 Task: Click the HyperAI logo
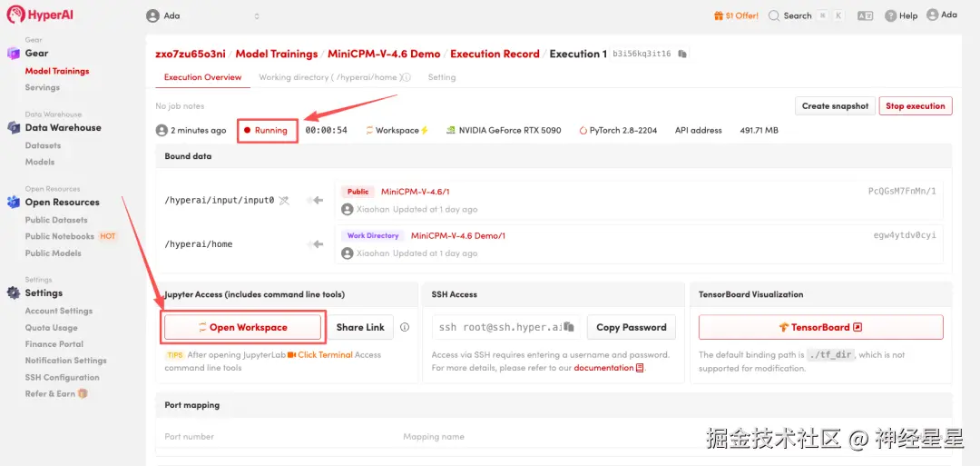click(40, 15)
